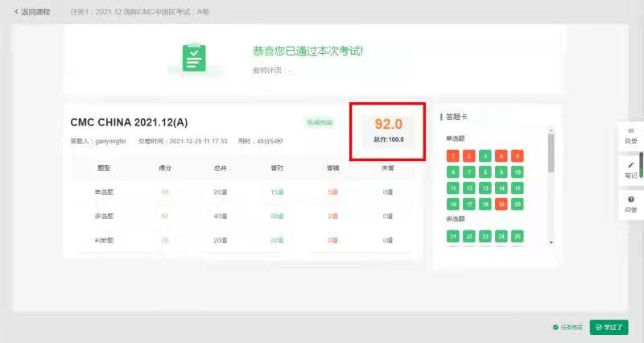This screenshot has width=644, height=343.
Task: Click the 92.0 score value
Action: pos(388,124)
